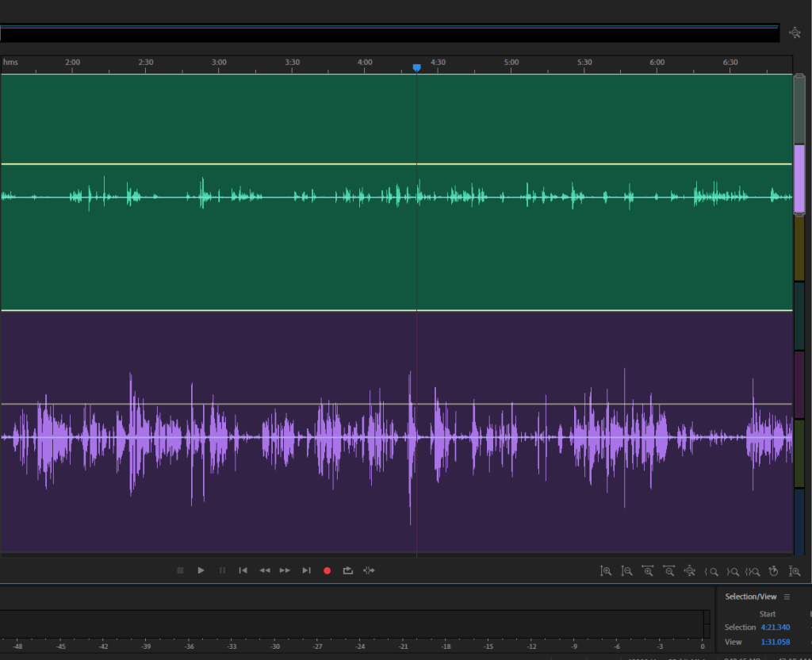
Task: Click the Fast Forward button
Action: click(285, 570)
